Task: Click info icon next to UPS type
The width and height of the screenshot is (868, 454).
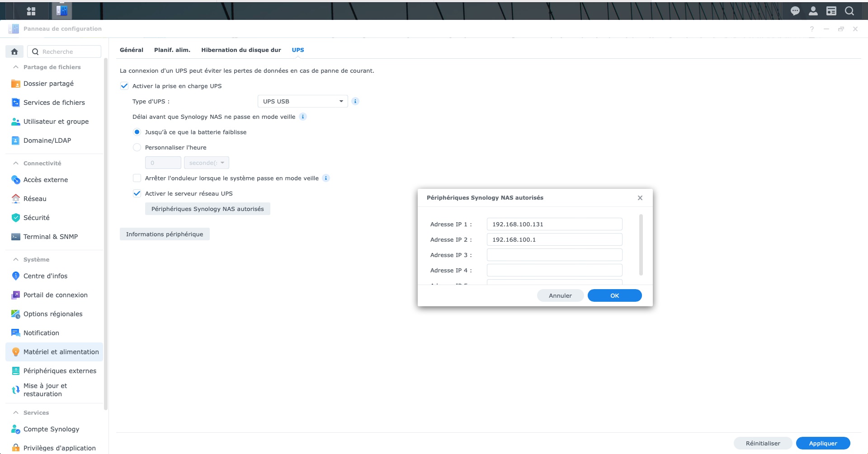Action: tap(355, 101)
